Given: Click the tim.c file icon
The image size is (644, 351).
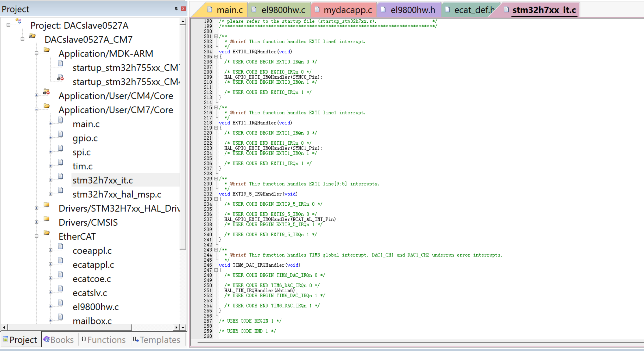Looking at the screenshot, I should coord(61,162).
